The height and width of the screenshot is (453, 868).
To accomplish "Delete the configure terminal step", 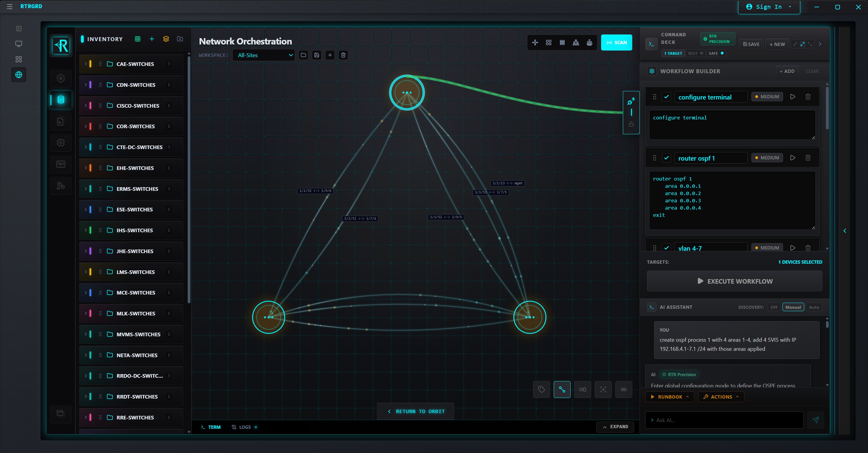I will pos(808,97).
